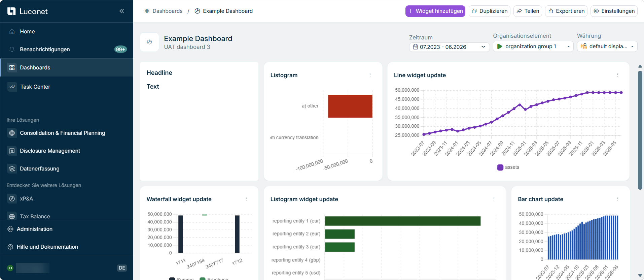Click the Tax Balance sidebar entry
The height and width of the screenshot is (280, 644).
coord(67,216)
